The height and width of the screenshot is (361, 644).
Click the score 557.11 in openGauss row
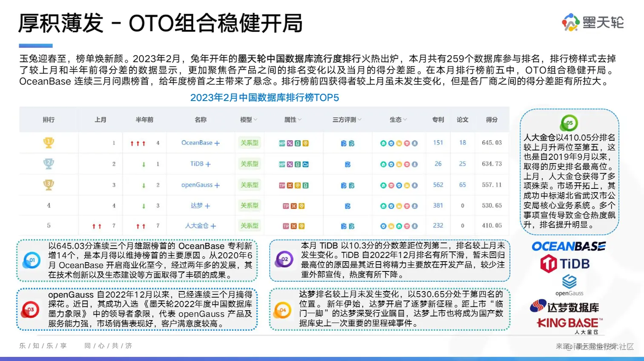(x=492, y=185)
